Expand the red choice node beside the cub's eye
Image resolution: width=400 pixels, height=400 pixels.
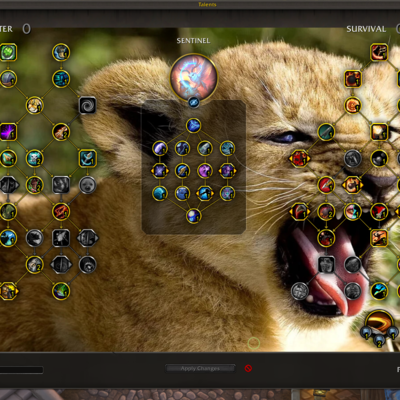click(299, 158)
